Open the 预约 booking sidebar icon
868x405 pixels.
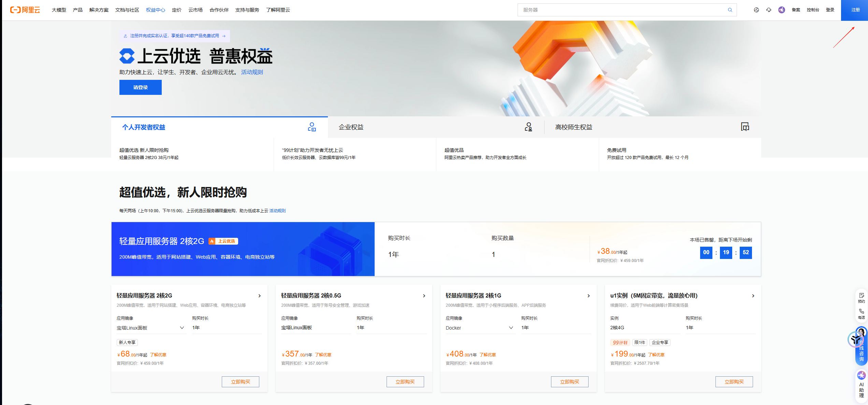point(861,297)
